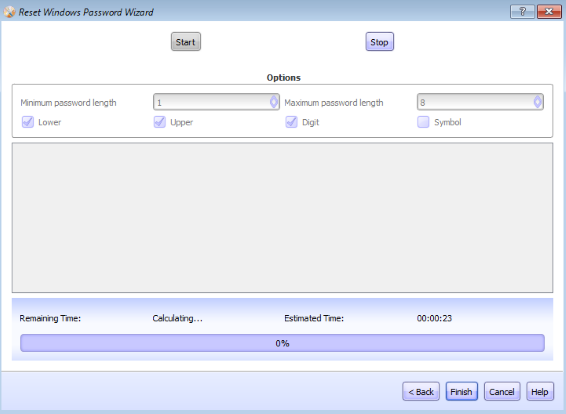Cancel the wizard
This screenshot has height=414, width=566.
(x=502, y=392)
